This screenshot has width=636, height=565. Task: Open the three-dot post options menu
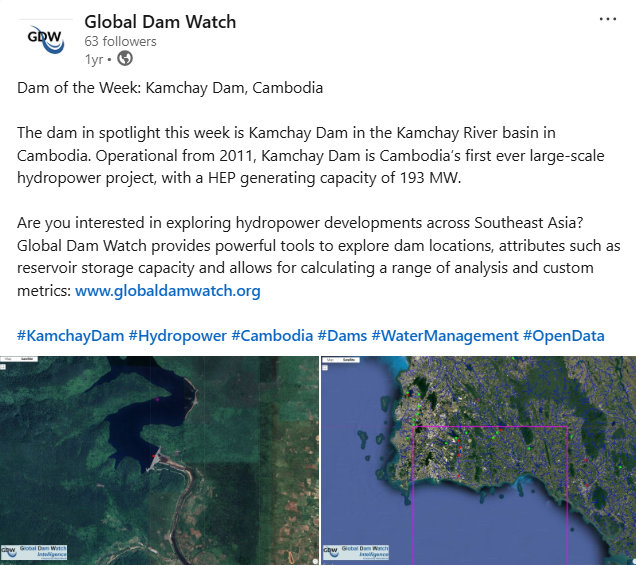coord(608,19)
